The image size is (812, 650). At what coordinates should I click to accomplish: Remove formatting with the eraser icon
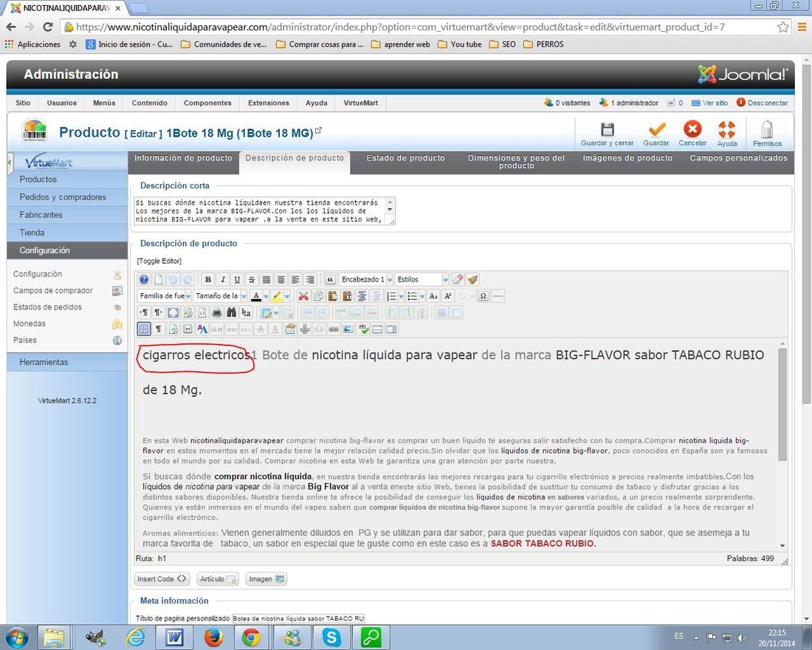pyautogui.click(x=458, y=279)
